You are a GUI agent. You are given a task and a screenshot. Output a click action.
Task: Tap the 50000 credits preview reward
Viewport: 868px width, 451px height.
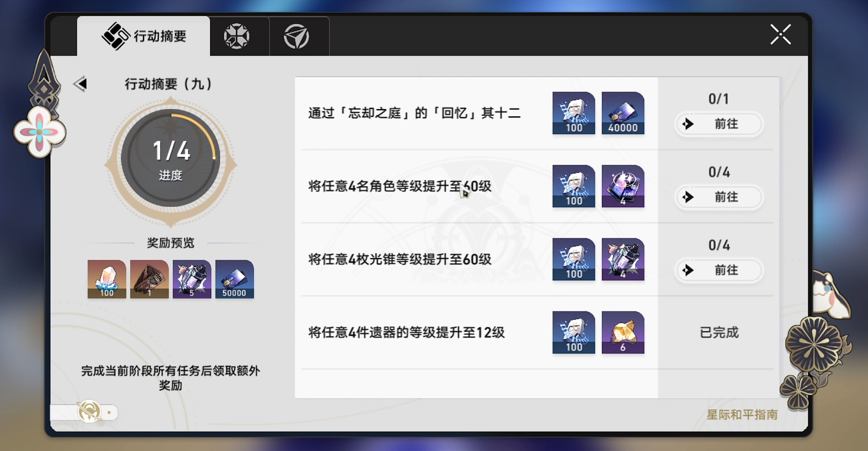point(234,279)
